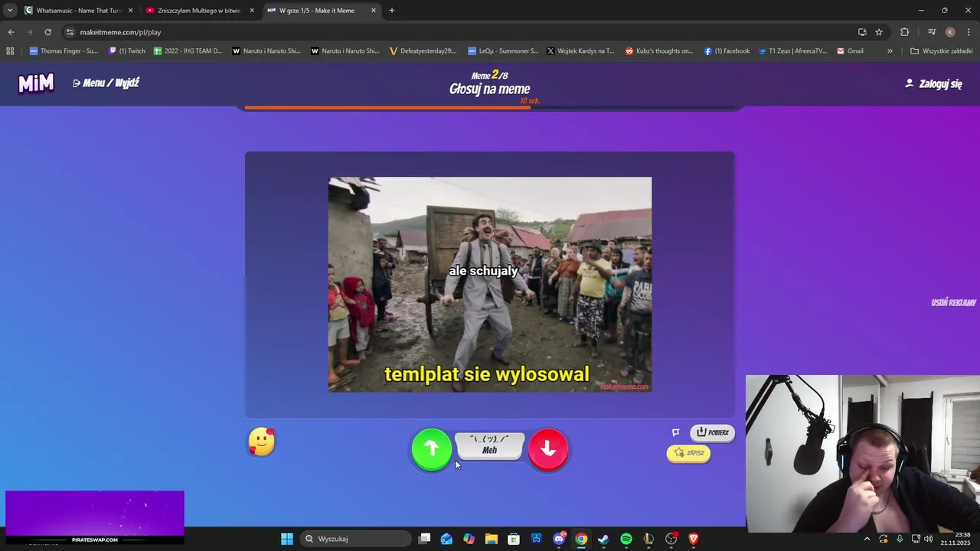Click the orange voting timer bar

(387, 108)
